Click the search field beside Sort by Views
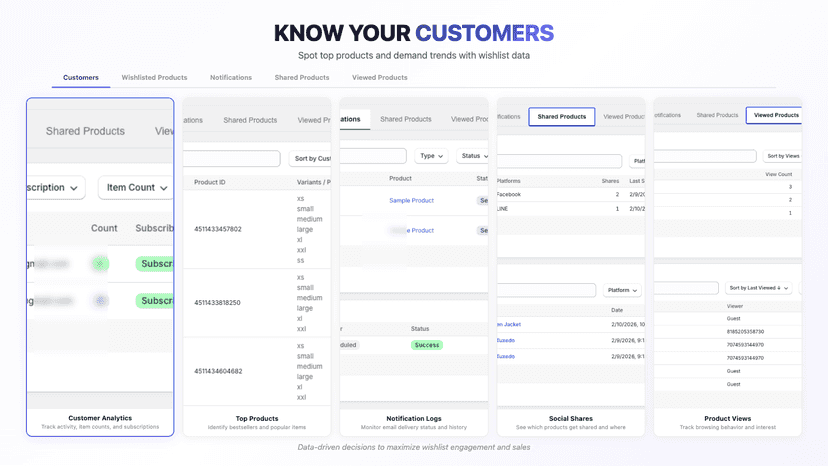This screenshot has height=466, width=828. coord(705,156)
